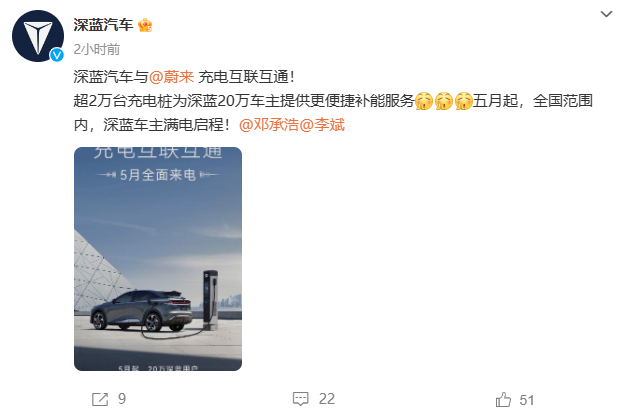Open the @蔚来 mention link

[172, 76]
